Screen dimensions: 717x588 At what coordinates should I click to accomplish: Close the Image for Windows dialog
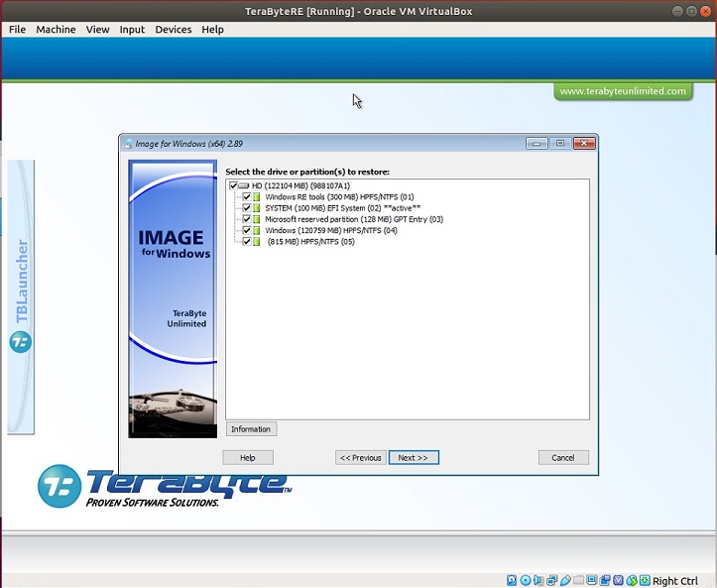[x=584, y=144]
